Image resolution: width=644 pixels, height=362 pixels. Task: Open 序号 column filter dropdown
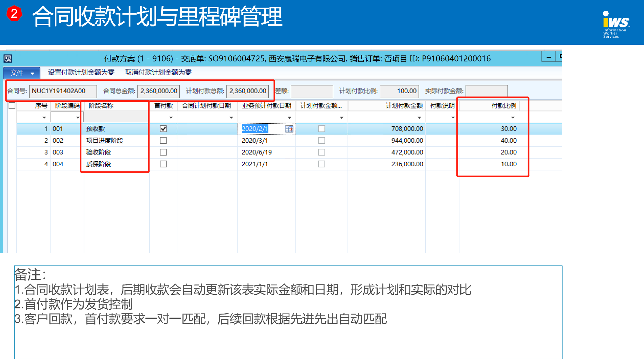pos(44,118)
